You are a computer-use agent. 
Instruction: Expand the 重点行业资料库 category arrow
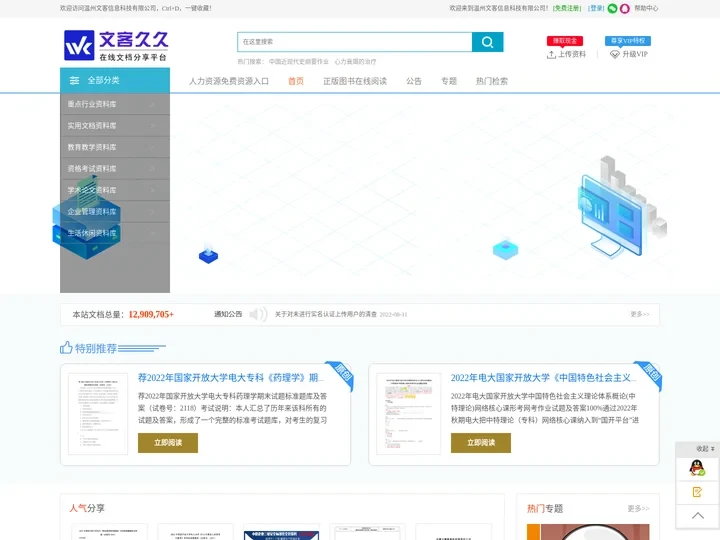tap(153, 104)
